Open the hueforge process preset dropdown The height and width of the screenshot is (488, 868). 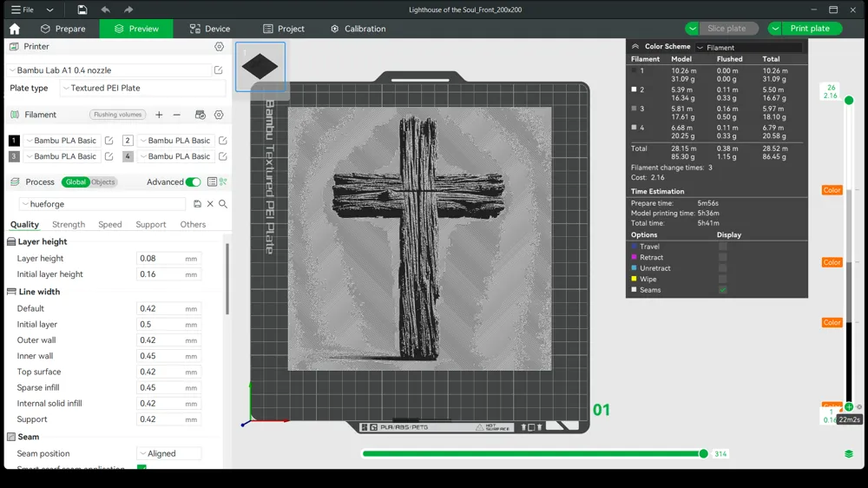(x=103, y=204)
